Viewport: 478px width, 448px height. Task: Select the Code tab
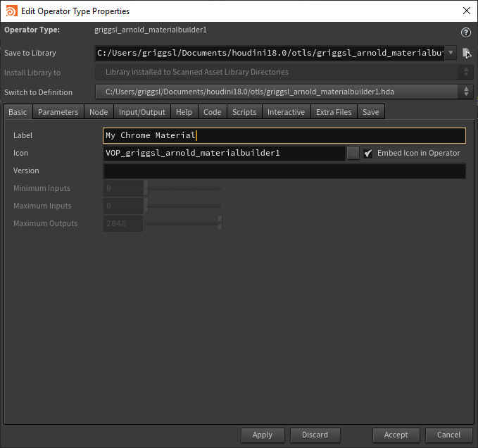(x=212, y=112)
